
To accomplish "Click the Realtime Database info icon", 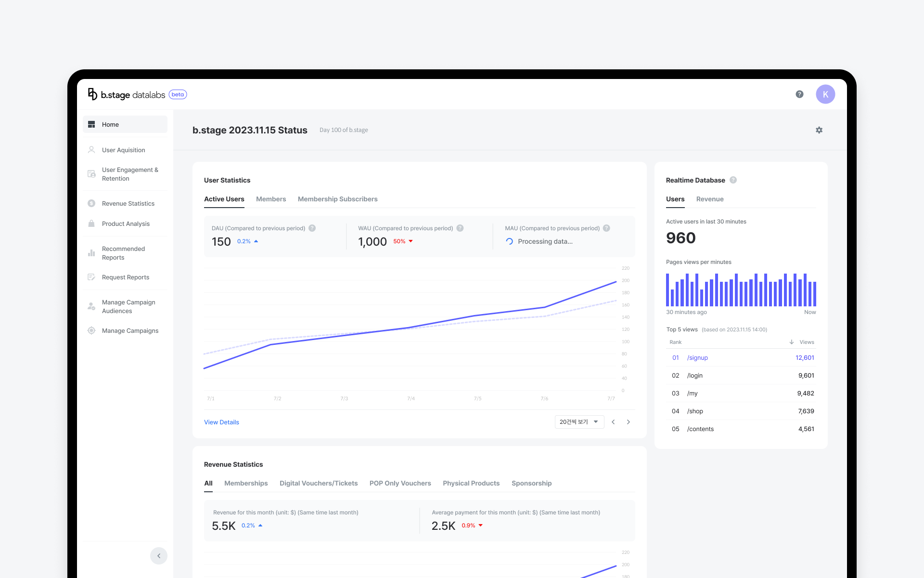I will pos(733,180).
